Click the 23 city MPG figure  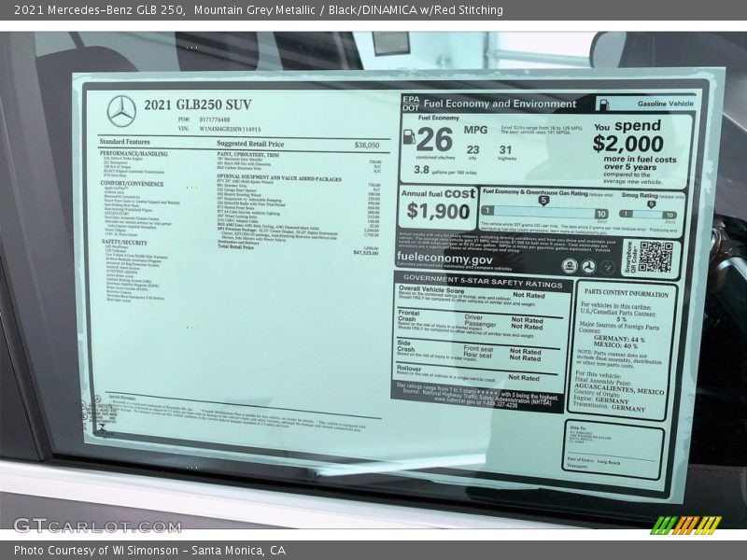(472, 150)
